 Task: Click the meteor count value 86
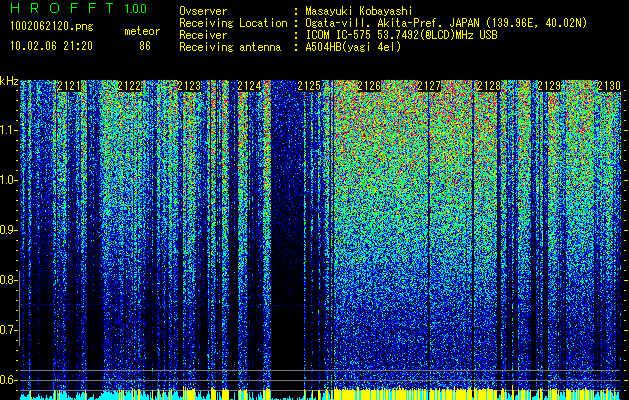pyautogui.click(x=145, y=46)
